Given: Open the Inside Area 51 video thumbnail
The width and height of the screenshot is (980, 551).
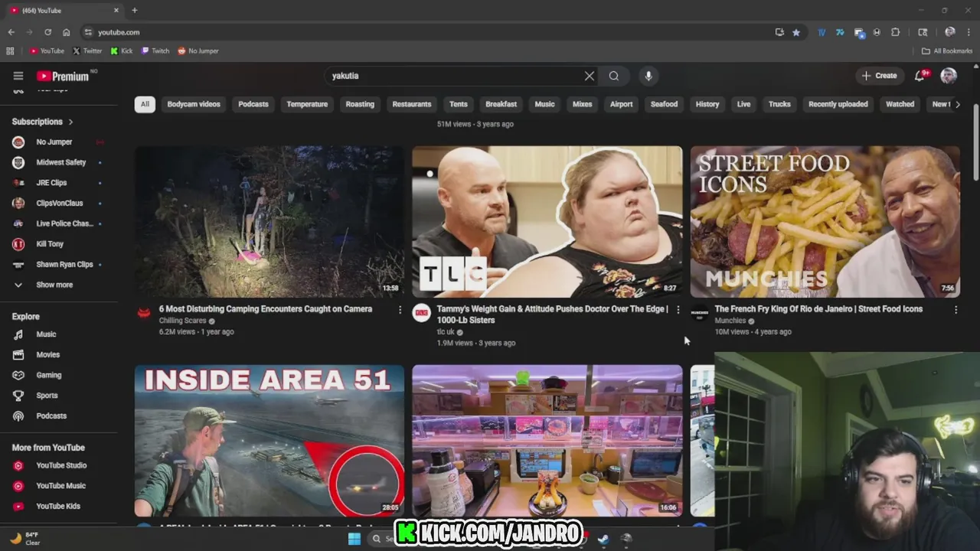Looking at the screenshot, I should (x=269, y=441).
